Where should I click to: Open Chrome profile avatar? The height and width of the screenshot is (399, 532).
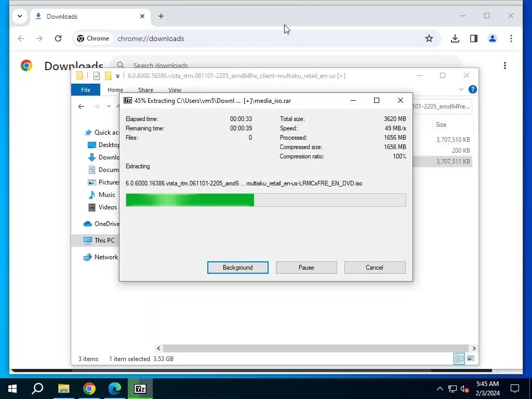(x=493, y=38)
